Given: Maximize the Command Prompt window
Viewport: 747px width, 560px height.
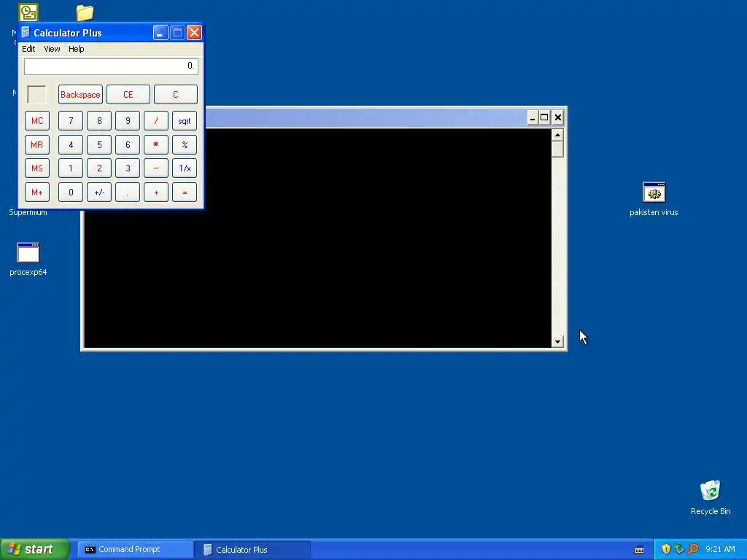Looking at the screenshot, I should coord(544,117).
